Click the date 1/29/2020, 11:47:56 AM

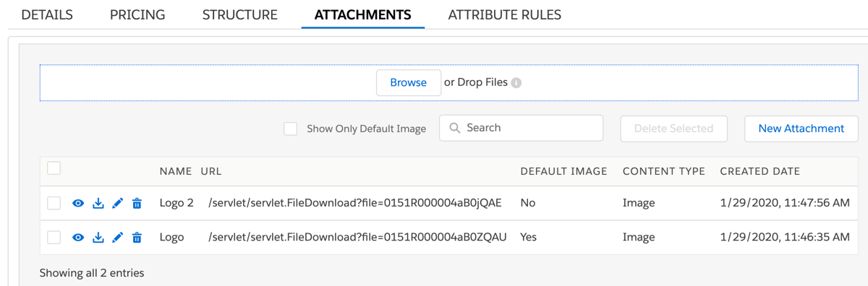click(785, 204)
